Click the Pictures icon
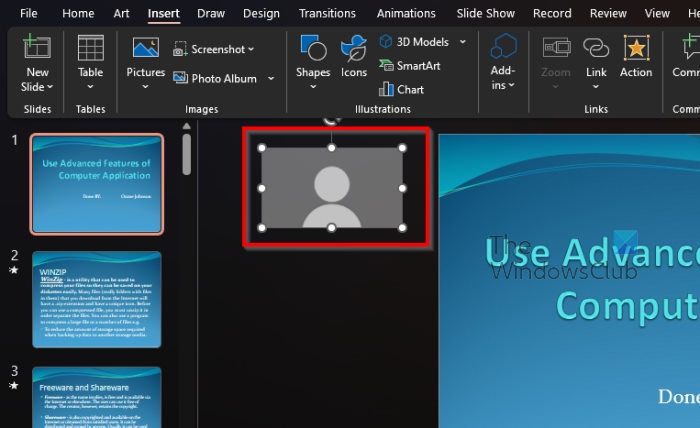 click(x=146, y=47)
